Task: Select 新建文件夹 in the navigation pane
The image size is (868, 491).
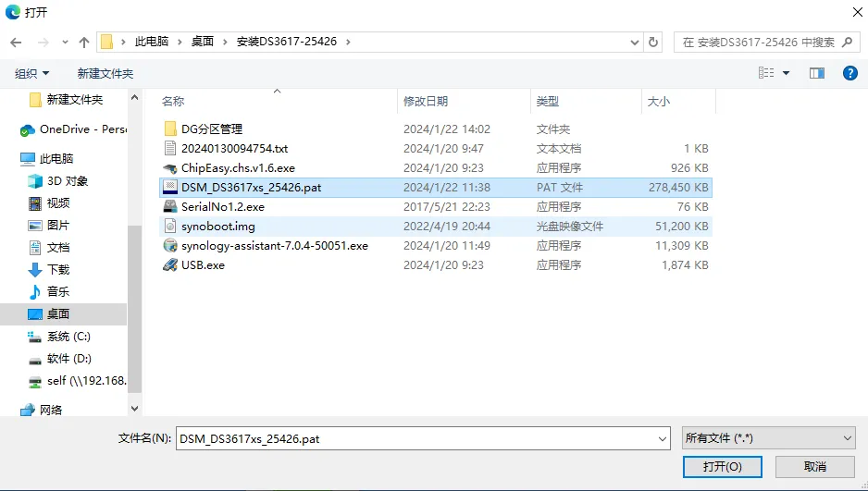Action: tap(75, 100)
